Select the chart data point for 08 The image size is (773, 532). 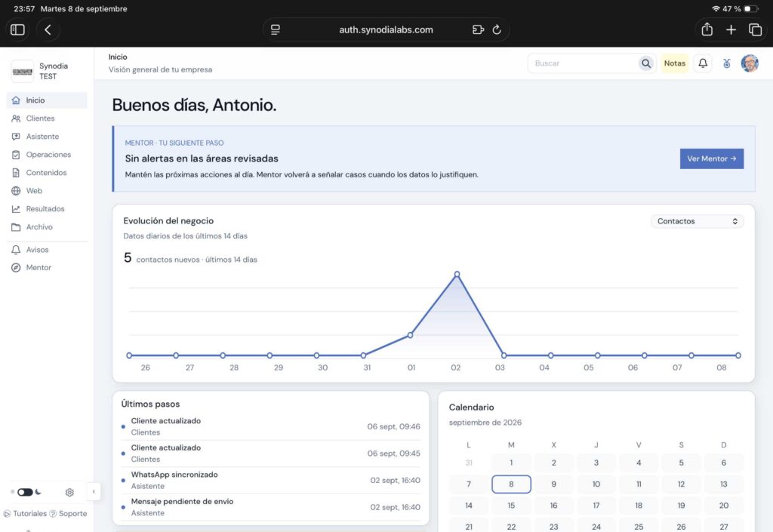tap(738, 355)
